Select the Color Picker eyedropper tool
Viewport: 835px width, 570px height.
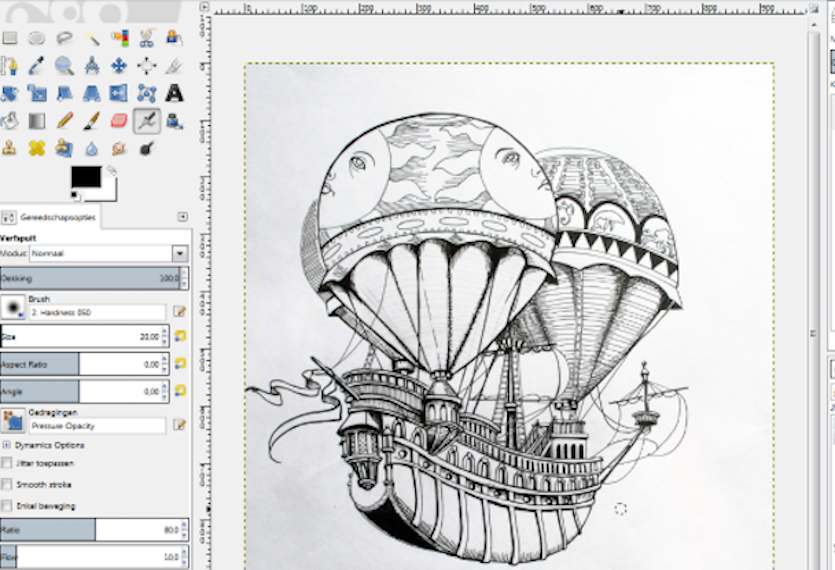[x=37, y=66]
